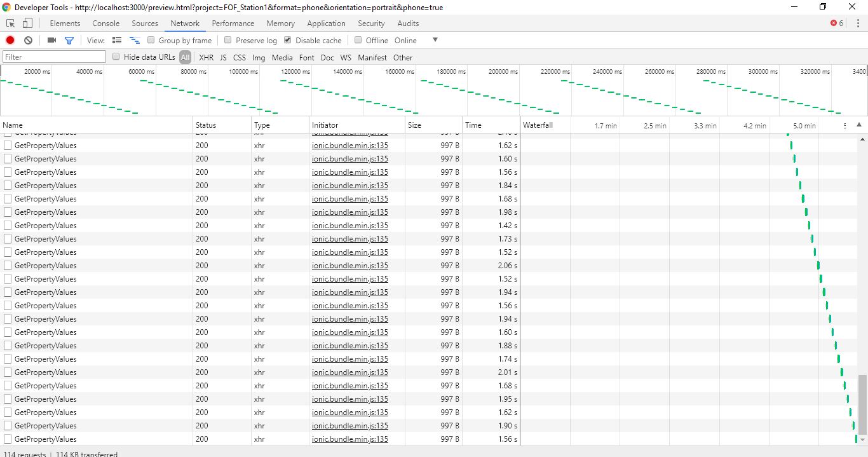Open the Security panel
This screenshot has height=457, width=868.
[371, 23]
